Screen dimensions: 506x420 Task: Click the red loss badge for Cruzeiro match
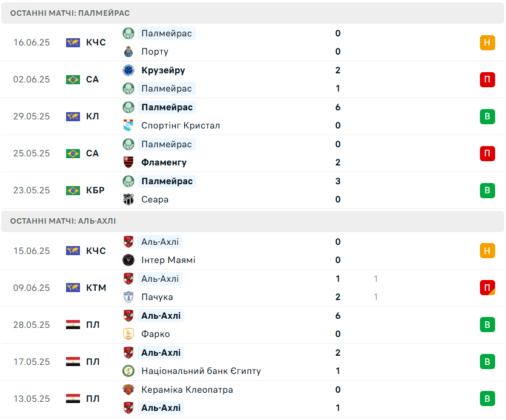click(487, 79)
